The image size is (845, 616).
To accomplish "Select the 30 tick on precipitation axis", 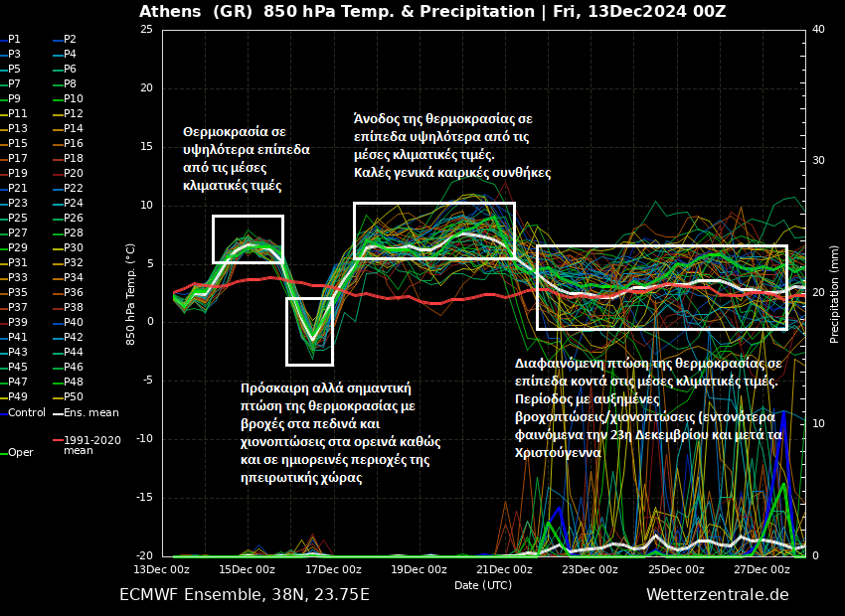I will click(x=818, y=161).
